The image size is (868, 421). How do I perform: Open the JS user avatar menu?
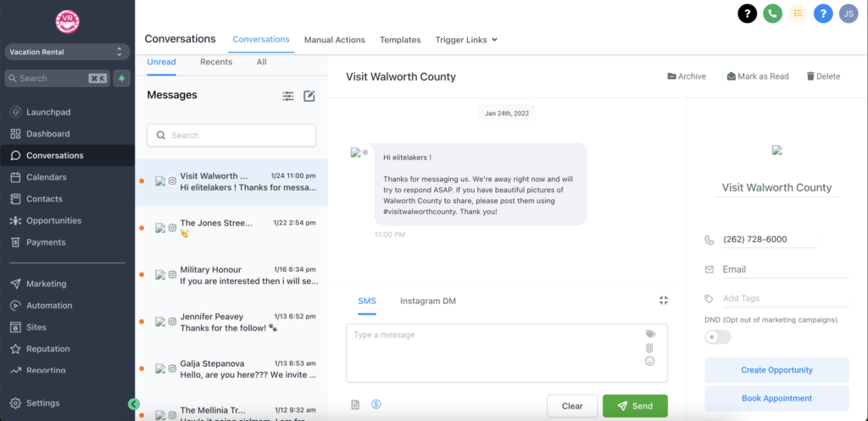coord(849,14)
